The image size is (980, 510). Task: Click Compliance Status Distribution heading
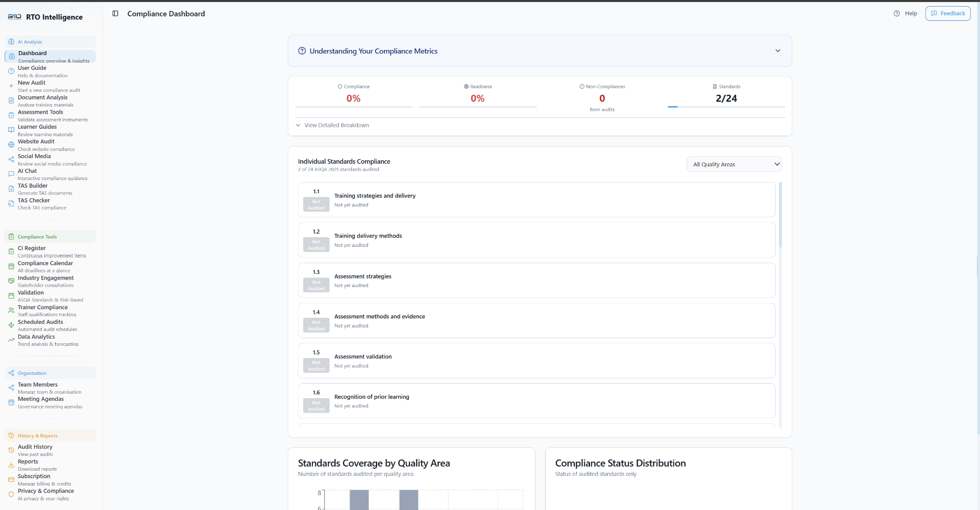coord(620,463)
